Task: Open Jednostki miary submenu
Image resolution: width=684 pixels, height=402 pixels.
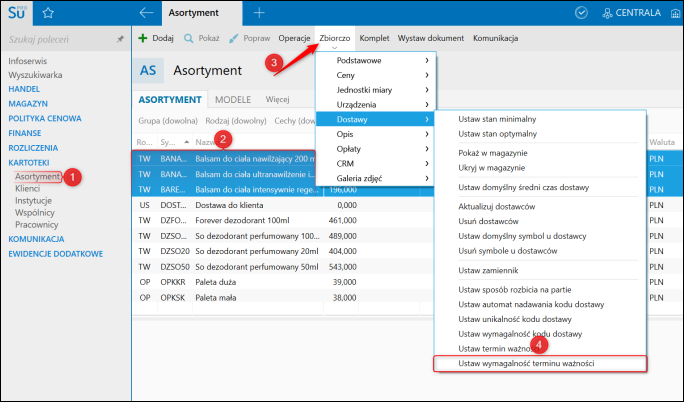Action: pos(375,90)
